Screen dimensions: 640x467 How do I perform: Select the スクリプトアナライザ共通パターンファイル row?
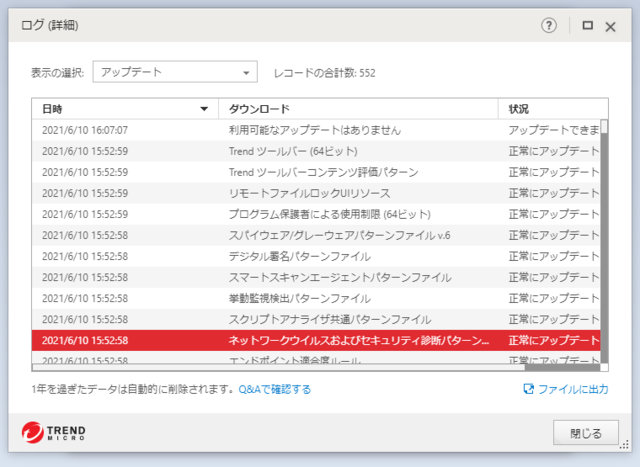[x=316, y=320]
